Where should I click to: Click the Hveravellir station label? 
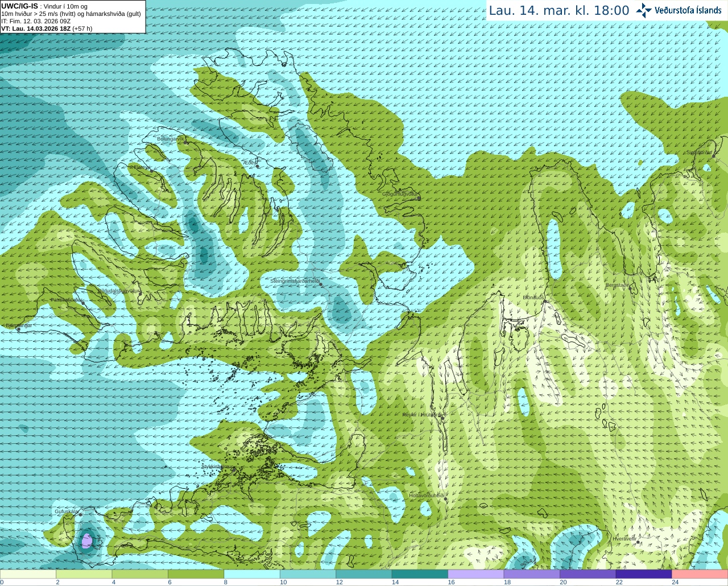point(624,539)
